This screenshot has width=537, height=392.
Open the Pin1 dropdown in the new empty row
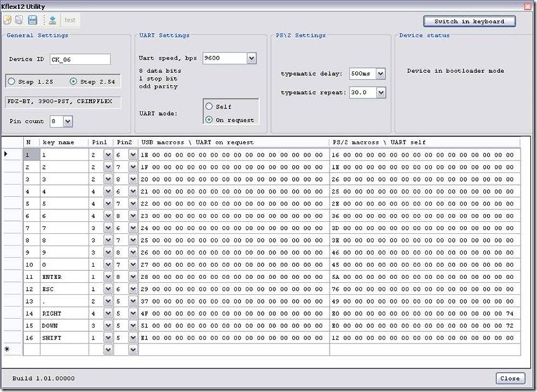coord(108,350)
